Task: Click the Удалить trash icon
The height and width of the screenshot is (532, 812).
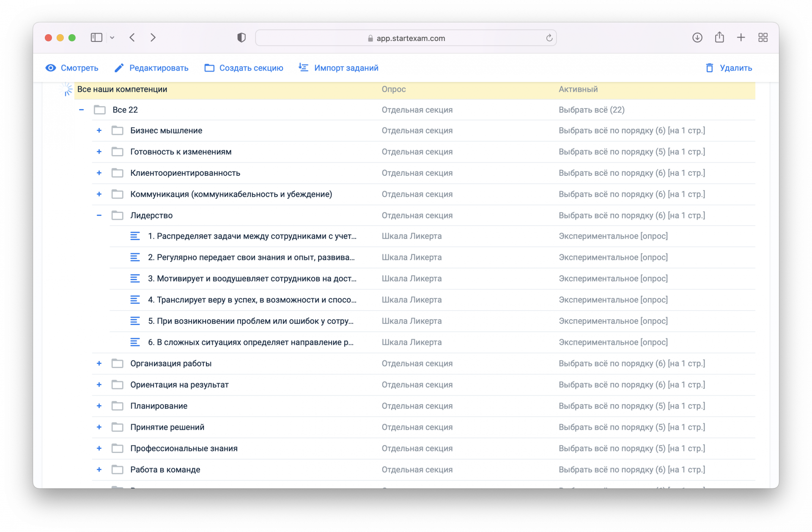Action: coord(709,68)
